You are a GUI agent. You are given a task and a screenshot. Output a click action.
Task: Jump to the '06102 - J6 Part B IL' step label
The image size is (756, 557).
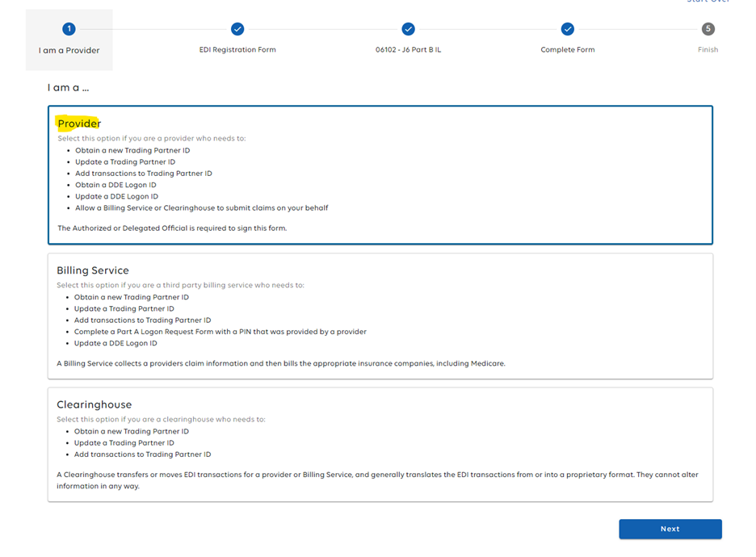point(408,50)
